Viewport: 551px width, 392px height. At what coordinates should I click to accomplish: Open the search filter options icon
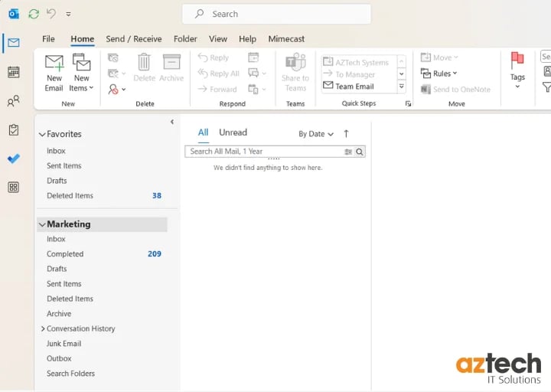tap(348, 152)
